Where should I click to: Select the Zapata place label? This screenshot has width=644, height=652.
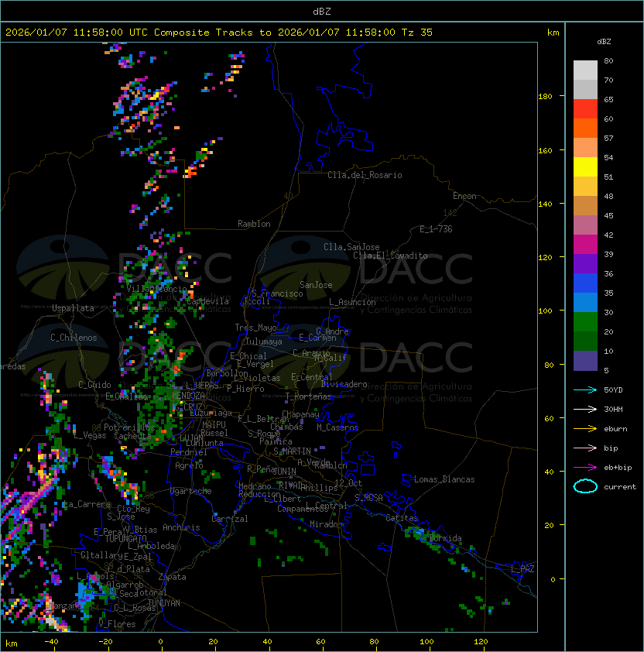[172, 577]
